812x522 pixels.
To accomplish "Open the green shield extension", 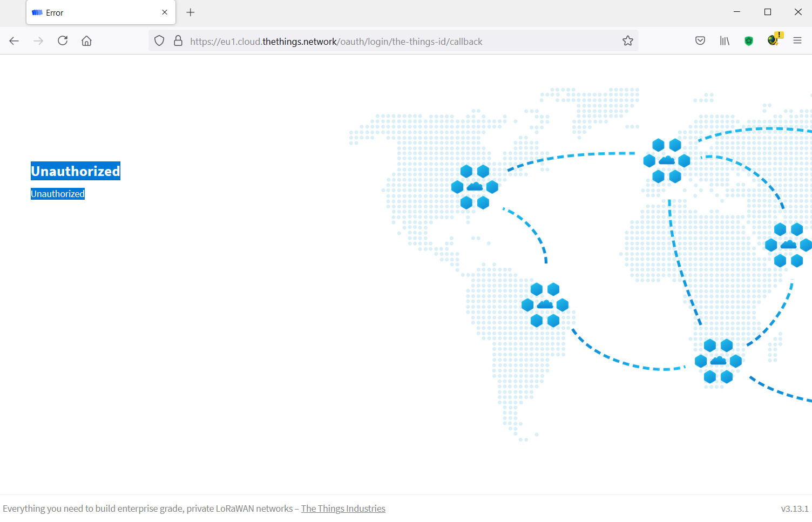I will [749, 41].
